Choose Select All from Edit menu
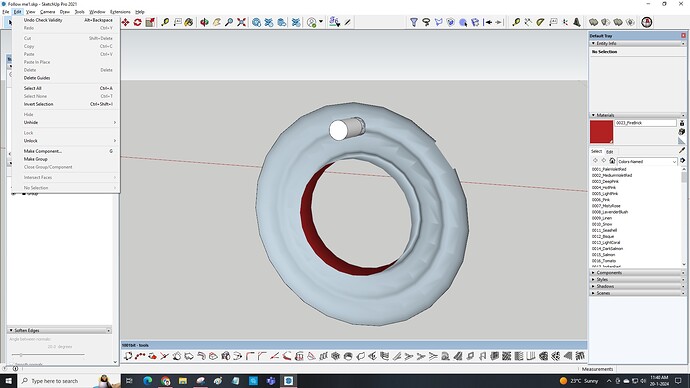This screenshot has width=690, height=388. [66, 88]
